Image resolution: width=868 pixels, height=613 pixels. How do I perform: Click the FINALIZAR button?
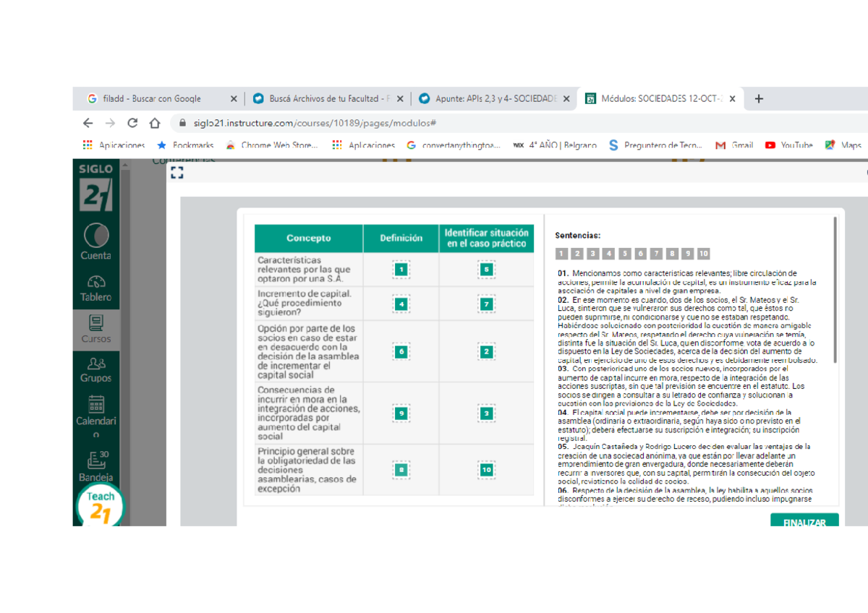coord(804,520)
